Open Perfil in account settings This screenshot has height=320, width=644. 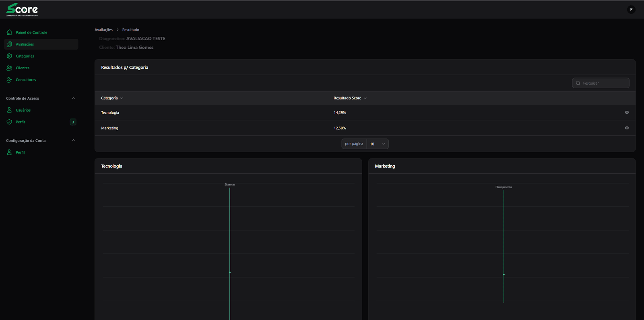(20, 152)
